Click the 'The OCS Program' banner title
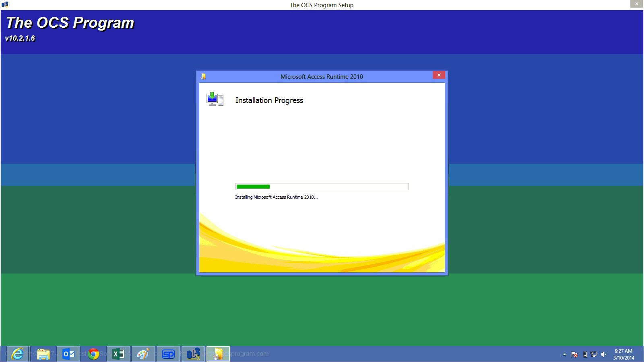The image size is (644, 362). 70,23
